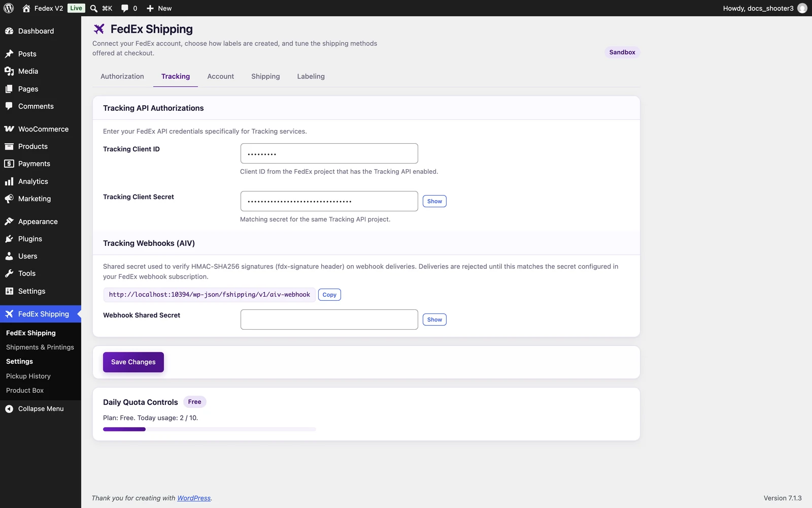Click the home icon beside Fedex V2

[26, 8]
